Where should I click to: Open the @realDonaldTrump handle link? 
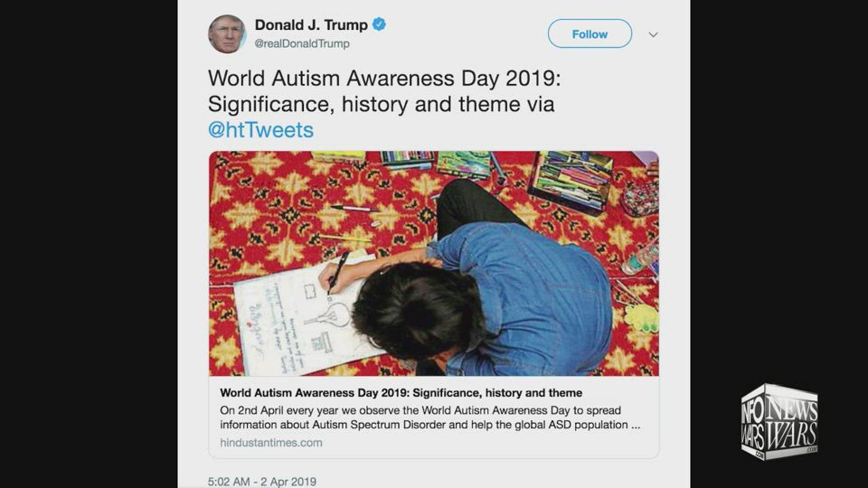coord(302,43)
